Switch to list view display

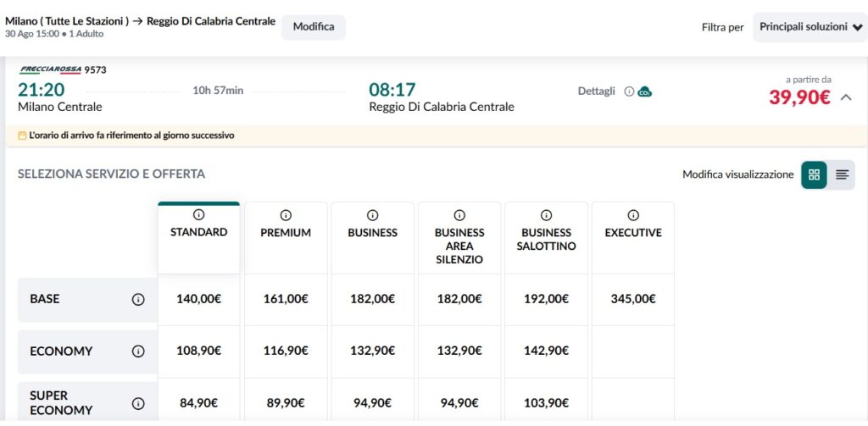(x=842, y=174)
